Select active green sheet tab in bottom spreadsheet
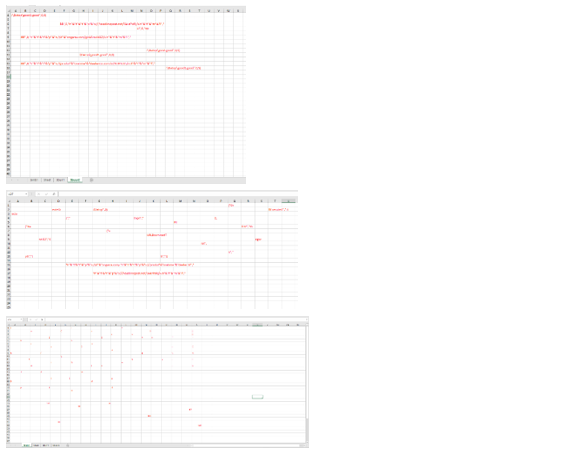This screenshot has height=459, width=578. coord(27,445)
